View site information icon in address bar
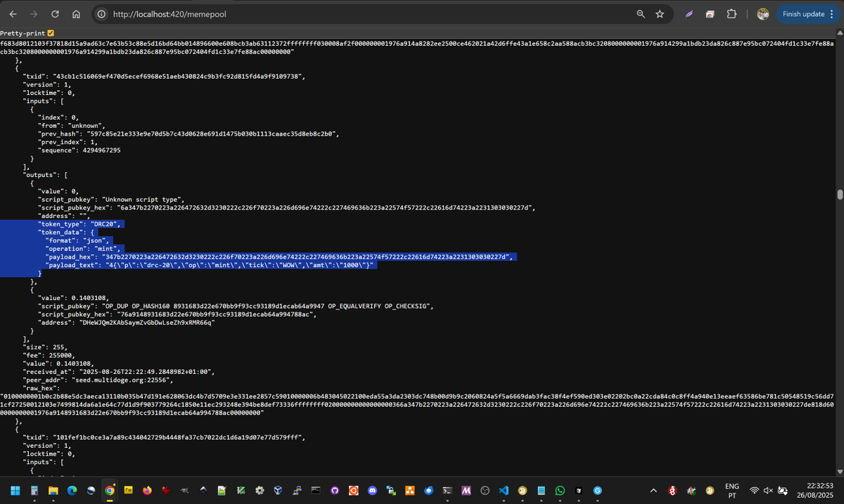 click(101, 14)
